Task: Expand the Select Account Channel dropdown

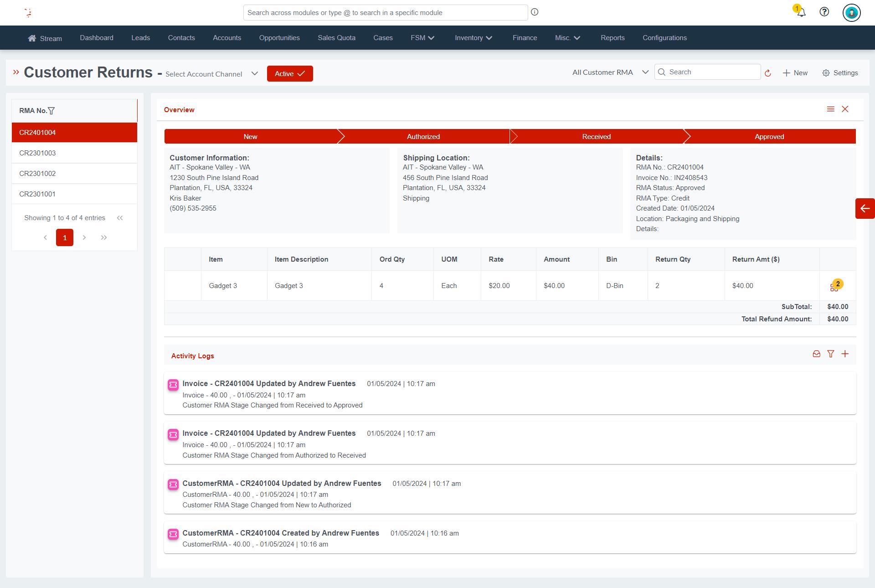Action: click(x=255, y=73)
